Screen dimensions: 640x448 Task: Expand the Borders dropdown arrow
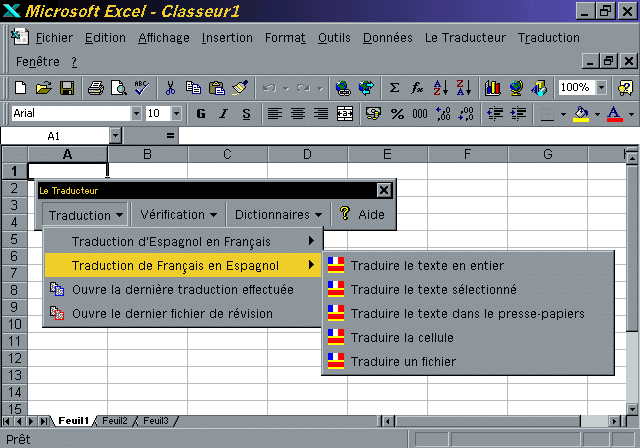(563, 114)
